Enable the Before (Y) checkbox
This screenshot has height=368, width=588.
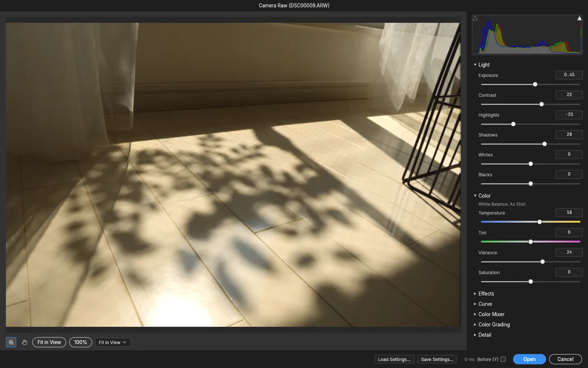click(503, 359)
